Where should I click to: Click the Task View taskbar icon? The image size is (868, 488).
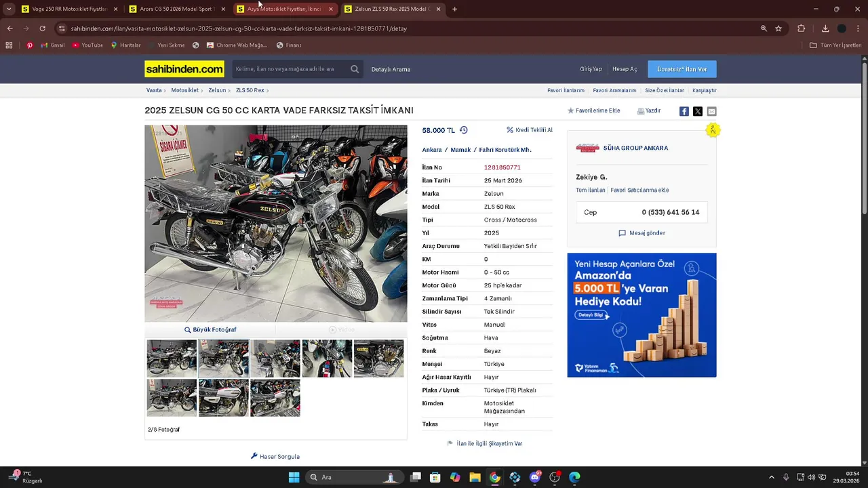(x=416, y=477)
